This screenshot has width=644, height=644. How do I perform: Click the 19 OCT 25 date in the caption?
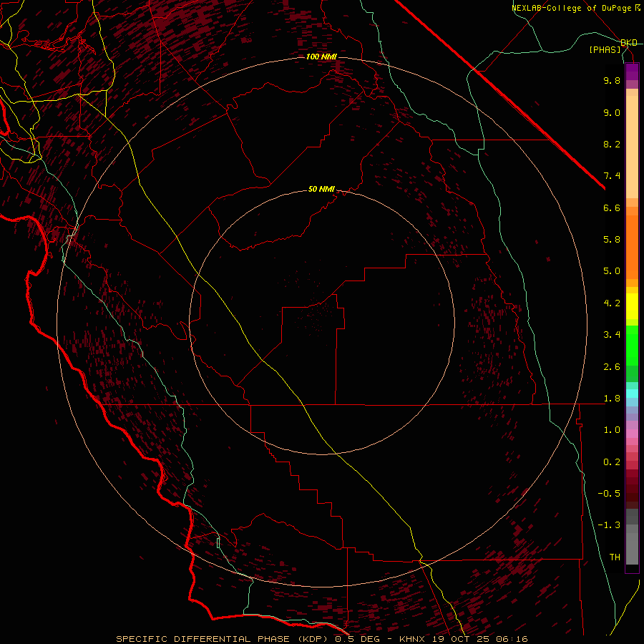pyautogui.click(x=462, y=639)
